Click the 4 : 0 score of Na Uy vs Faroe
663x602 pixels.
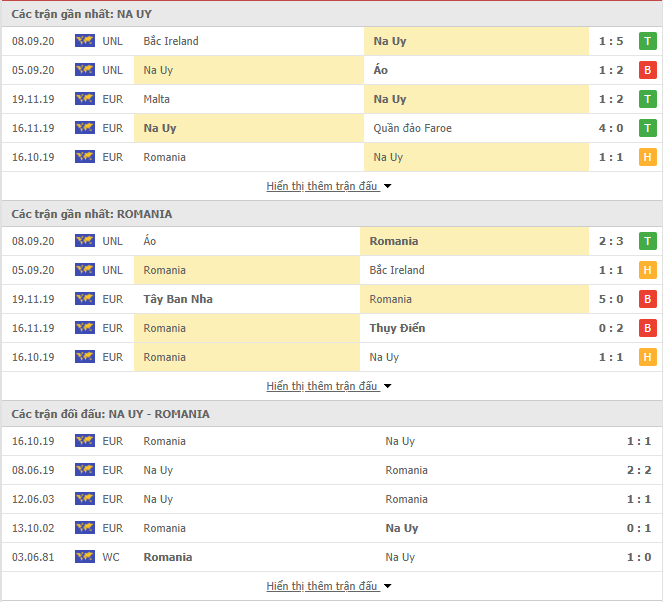pos(611,128)
